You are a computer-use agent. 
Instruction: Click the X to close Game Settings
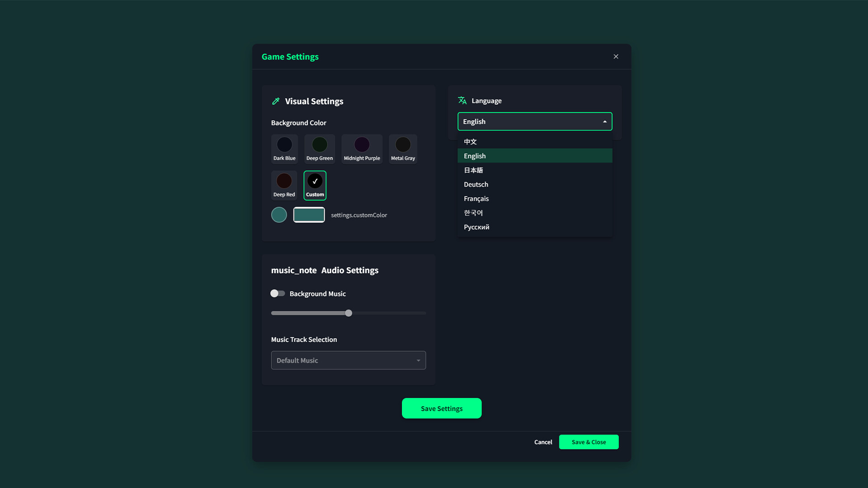coord(616,56)
